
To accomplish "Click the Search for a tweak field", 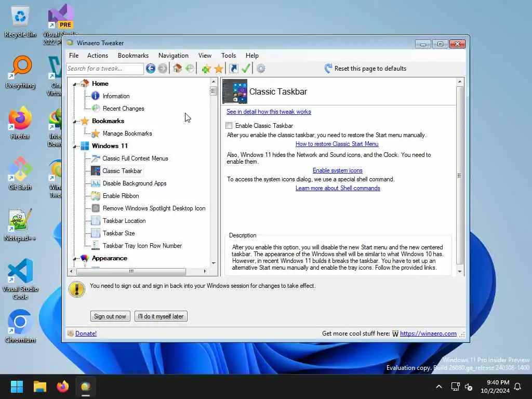I will click(105, 69).
